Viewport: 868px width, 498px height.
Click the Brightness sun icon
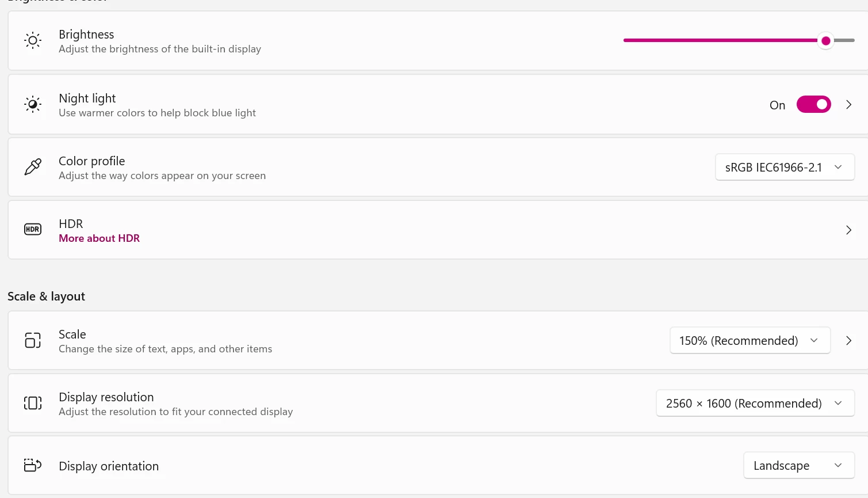click(x=33, y=41)
